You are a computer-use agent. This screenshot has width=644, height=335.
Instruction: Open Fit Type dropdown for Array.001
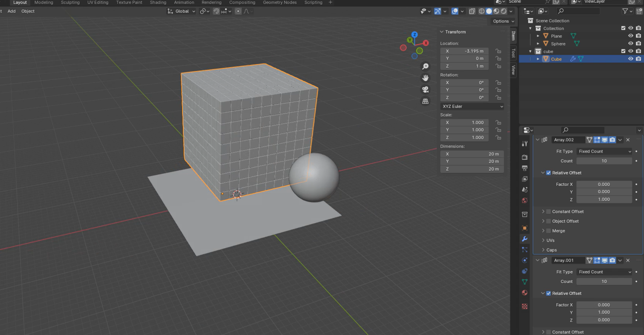coord(604,272)
